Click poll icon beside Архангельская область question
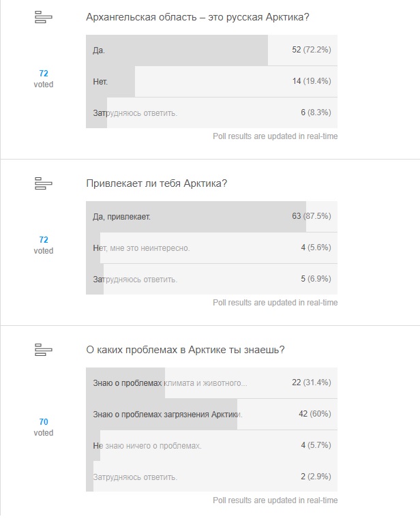The image size is (420, 525). tap(44, 17)
